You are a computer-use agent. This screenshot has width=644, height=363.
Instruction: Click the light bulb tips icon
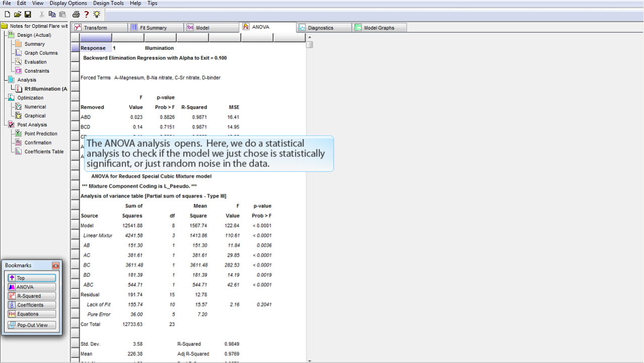[97, 15]
